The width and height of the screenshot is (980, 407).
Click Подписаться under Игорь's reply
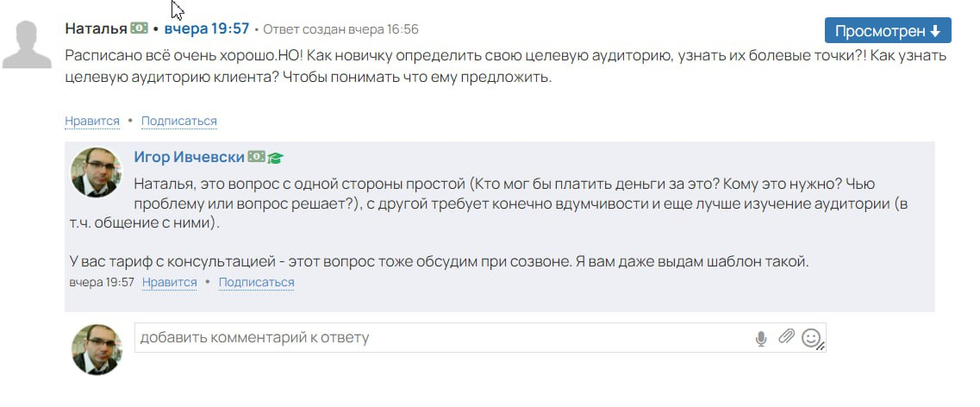256,282
